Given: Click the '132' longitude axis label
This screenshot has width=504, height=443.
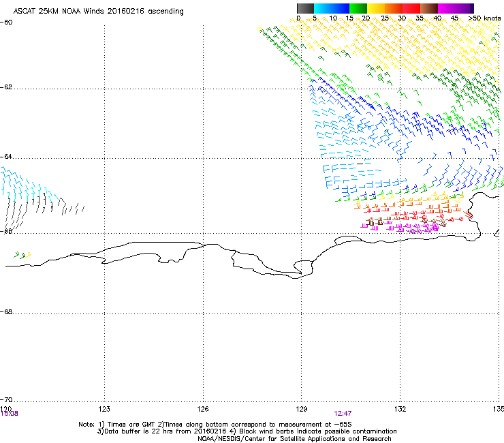Looking at the screenshot, I should point(400,409).
